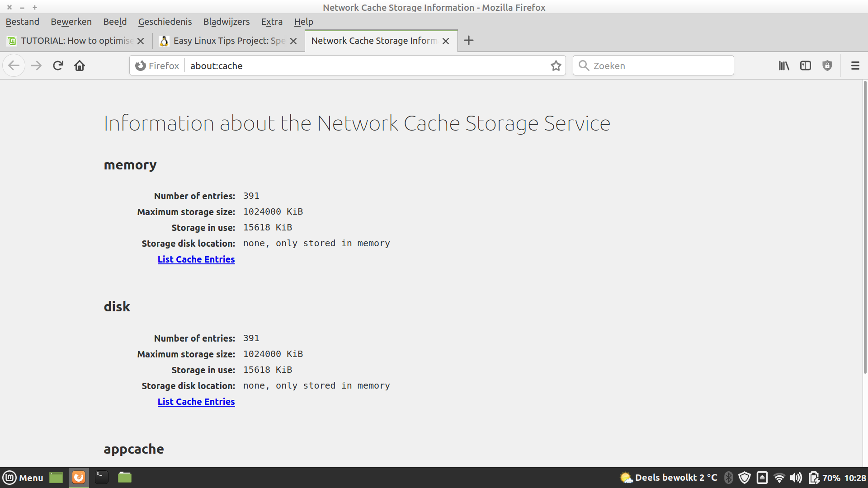This screenshot has width=868, height=488.
Task: Open content blocking shield icon
Action: click(x=827, y=66)
